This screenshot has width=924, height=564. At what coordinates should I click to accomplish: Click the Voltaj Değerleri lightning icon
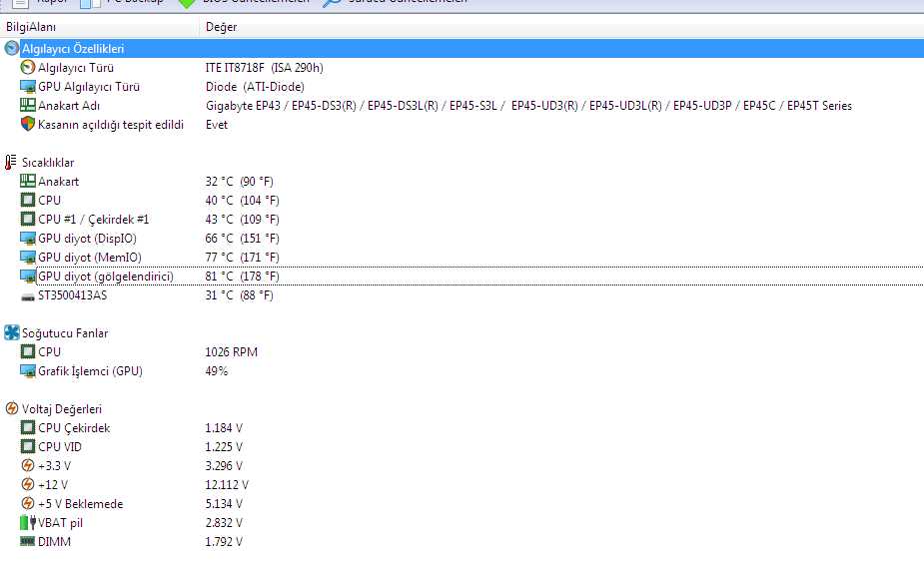point(11,409)
